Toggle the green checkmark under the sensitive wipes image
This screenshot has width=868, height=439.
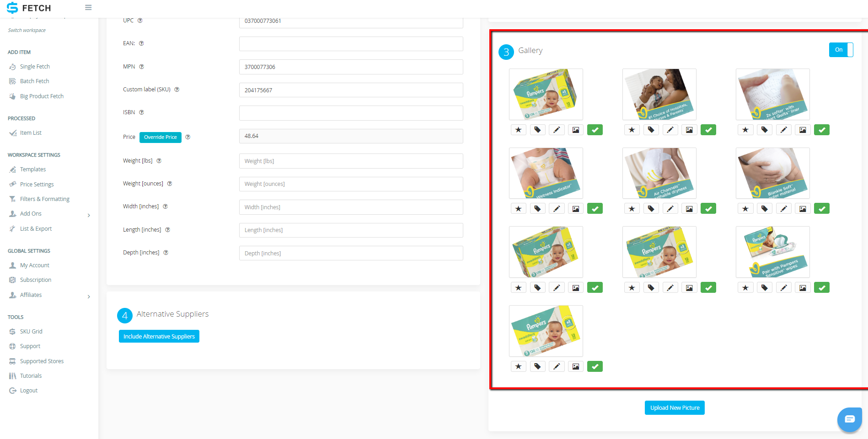pyautogui.click(x=822, y=288)
